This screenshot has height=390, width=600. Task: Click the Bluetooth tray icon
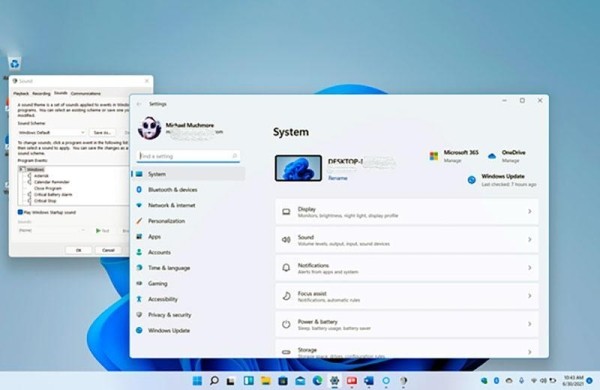tap(496, 380)
